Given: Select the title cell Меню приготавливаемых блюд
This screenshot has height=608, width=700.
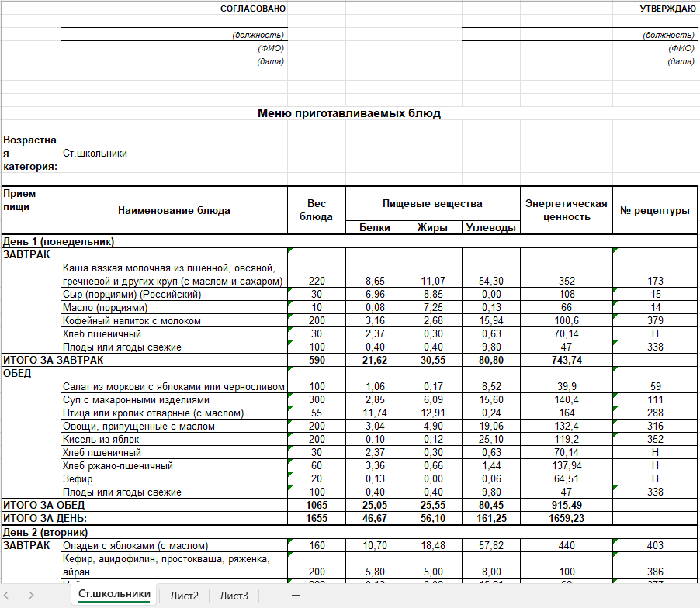Looking at the screenshot, I should pos(348,113).
